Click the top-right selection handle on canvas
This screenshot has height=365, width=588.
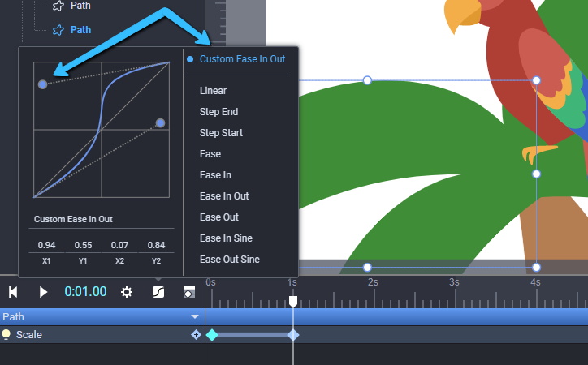(536, 80)
